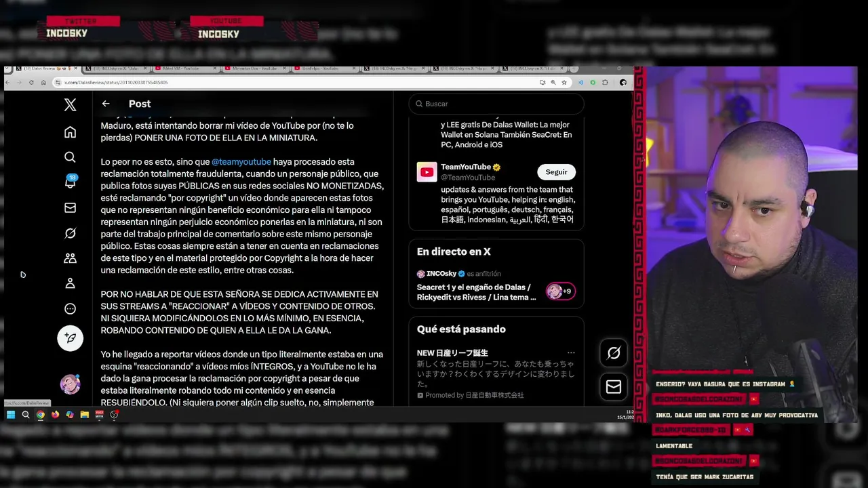Follow TeamYouTube with Seguir button

tap(557, 172)
